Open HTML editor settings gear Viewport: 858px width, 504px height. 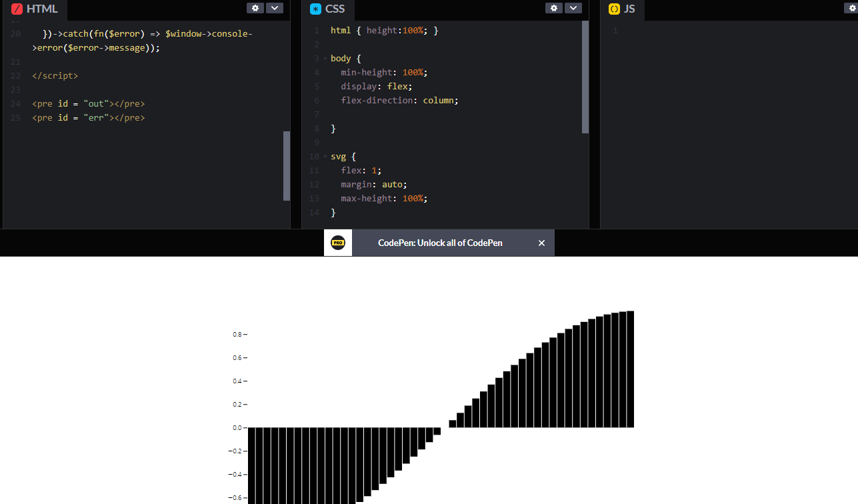pyautogui.click(x=255, y=8)
